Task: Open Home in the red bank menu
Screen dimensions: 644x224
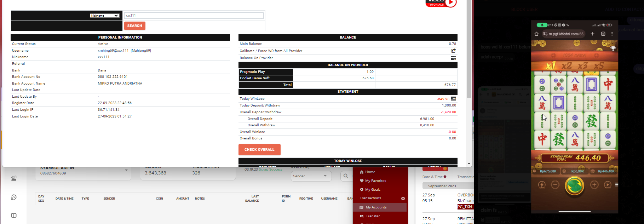Action: click(x=370, y=172)
